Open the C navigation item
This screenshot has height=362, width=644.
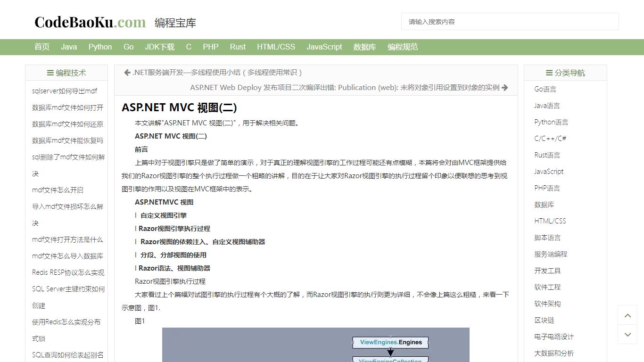(189, 47)
